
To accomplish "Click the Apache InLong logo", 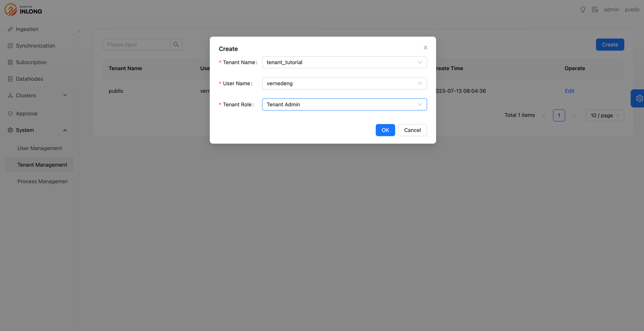I will coord(23,9).
